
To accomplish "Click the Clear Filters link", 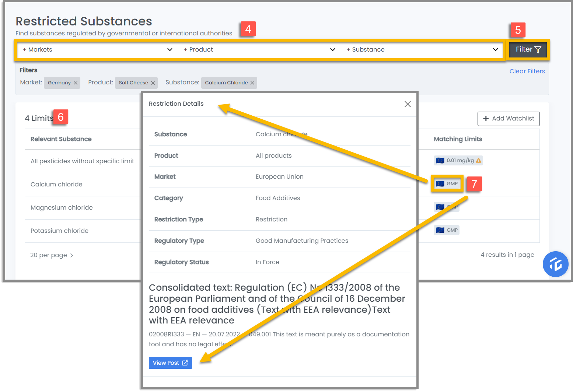I will coord(527,71).
